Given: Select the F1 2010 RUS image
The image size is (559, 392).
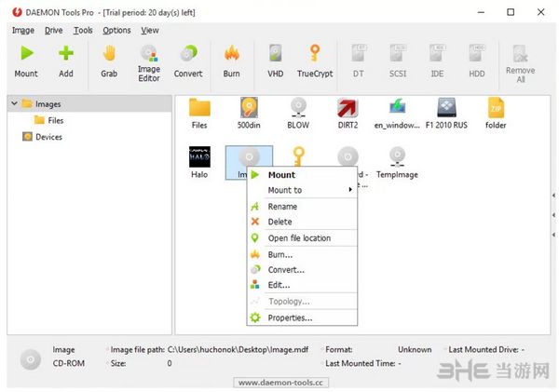Looking at the screenshot, I should [x=446, y=114].
